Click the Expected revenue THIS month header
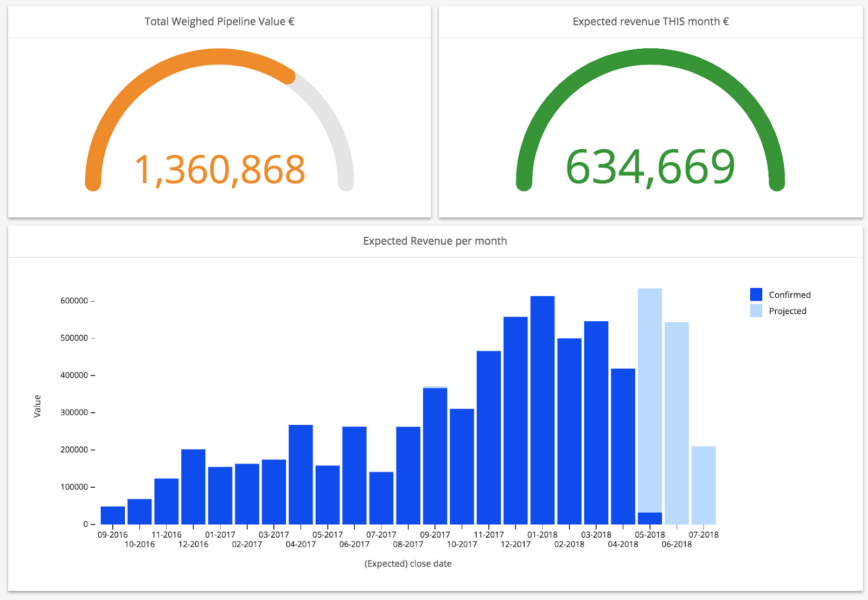The height and width of the screenshot is (600, 868). (x=650, y=22)
